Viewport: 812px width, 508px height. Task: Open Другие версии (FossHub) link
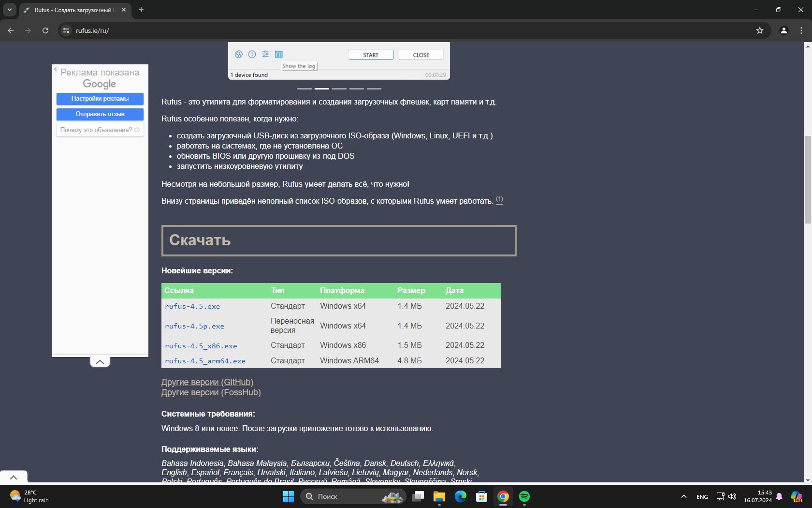pyautogui.click(x=211, y=392)
